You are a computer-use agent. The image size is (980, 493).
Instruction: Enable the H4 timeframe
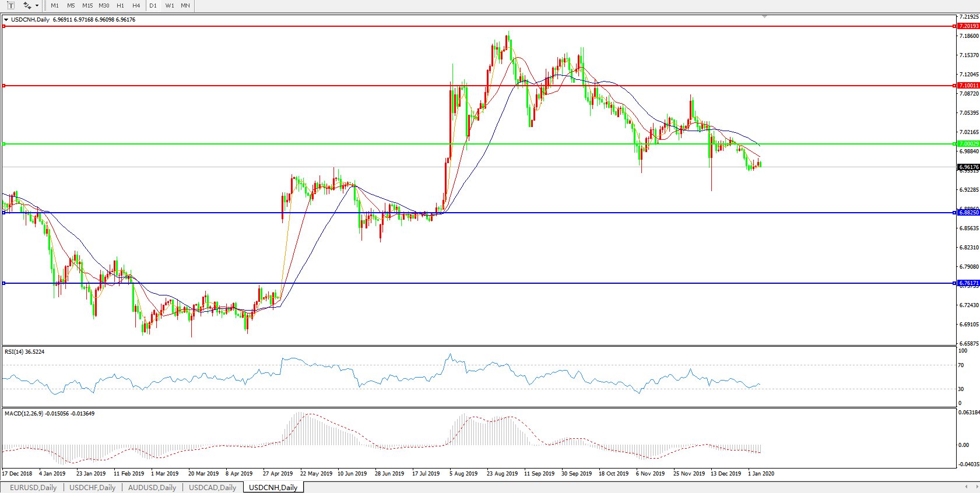[x=136, y=5]
